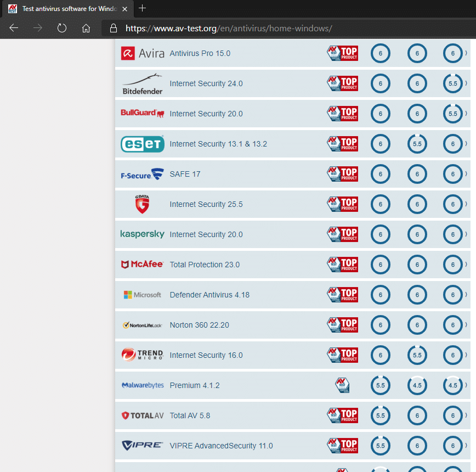Close the Test antivirus software tab
Image resolution: width=476 pixels, height=472 pixels.
click(124, 9)
